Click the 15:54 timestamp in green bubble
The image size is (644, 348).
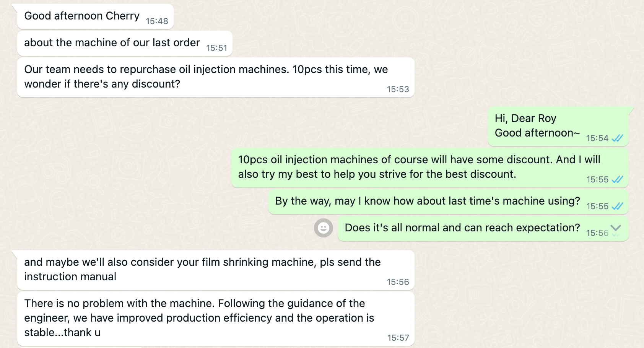pos(597,138)
